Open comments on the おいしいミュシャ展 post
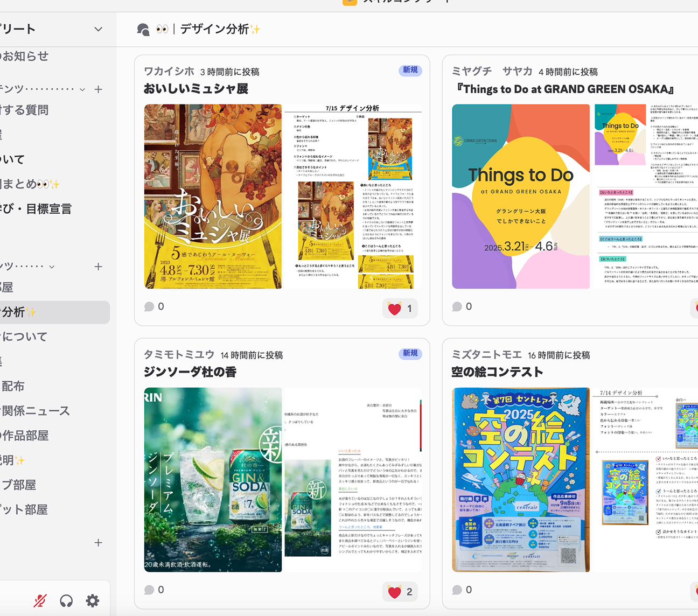 click(x=154, y=306)
